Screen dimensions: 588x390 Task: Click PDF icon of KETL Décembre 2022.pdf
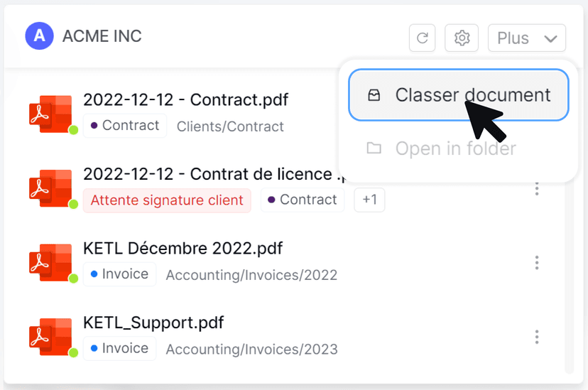click(50, 263)
